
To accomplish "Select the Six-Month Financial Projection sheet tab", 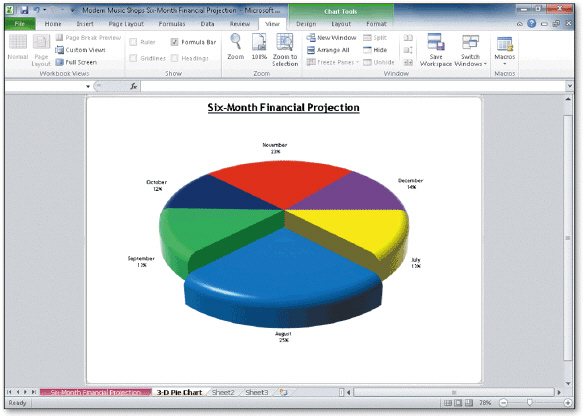I will 96,392.
